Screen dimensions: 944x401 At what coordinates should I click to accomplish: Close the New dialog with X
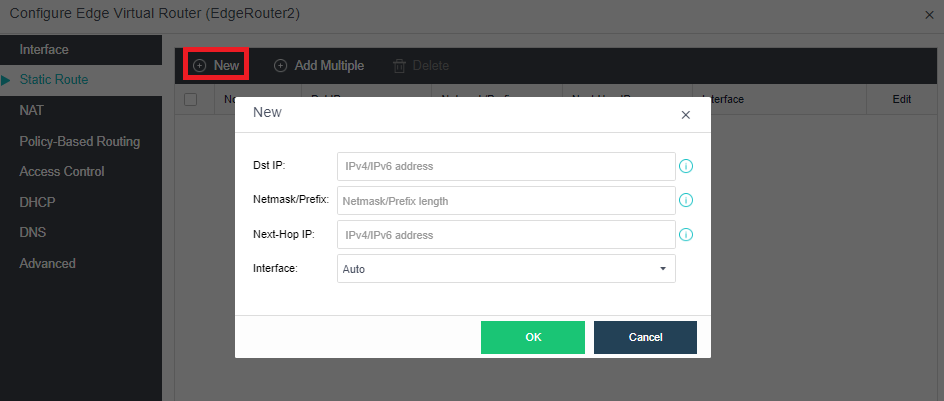pyautogui.click(x=685, y=115)
